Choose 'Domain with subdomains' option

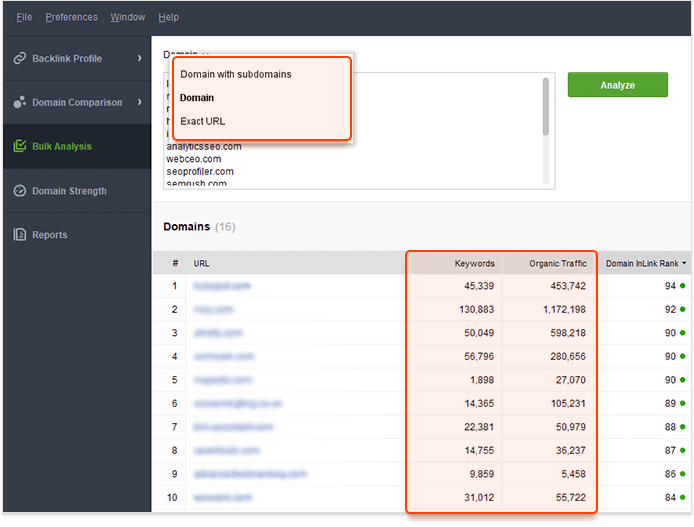point(235,74)
